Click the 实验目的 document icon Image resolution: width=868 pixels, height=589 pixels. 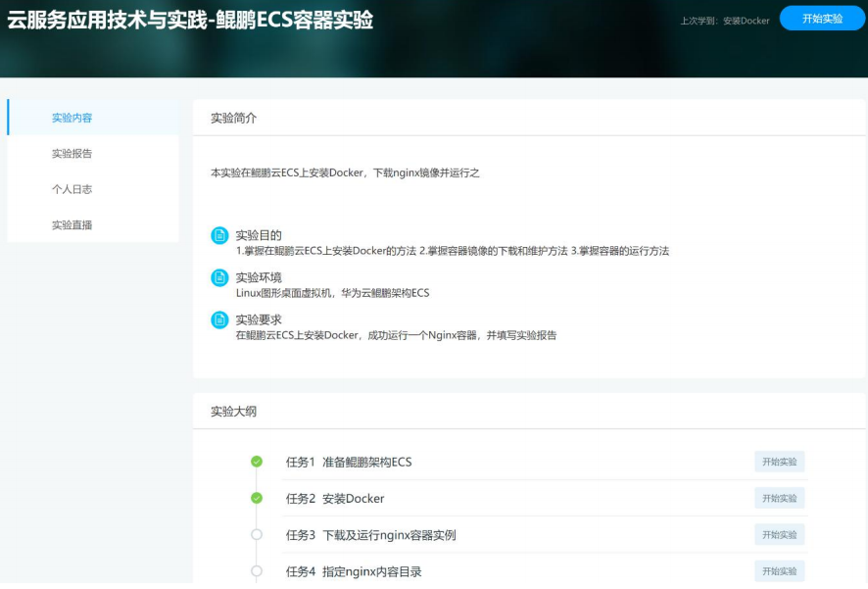219,235
